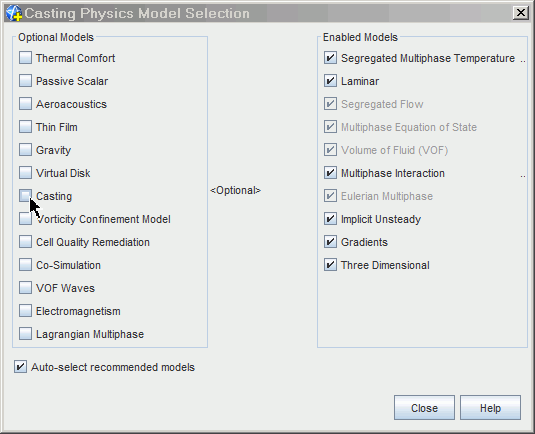Viewport: 535px width, 434px height.
Task: Open the Help button
Action: coord(490,408)
